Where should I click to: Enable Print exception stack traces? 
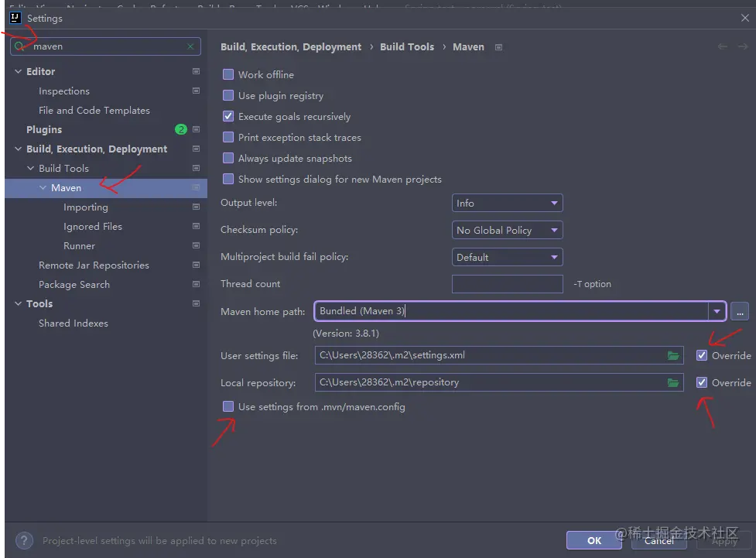228,138
